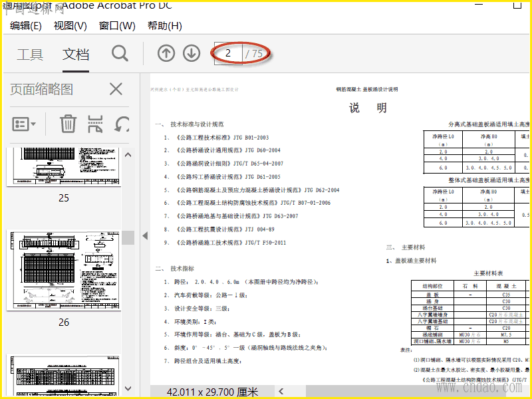Viewport: 532px width, 399px height.
Task: Switch to the 工具 tab
Action: (x=30, y=55)
